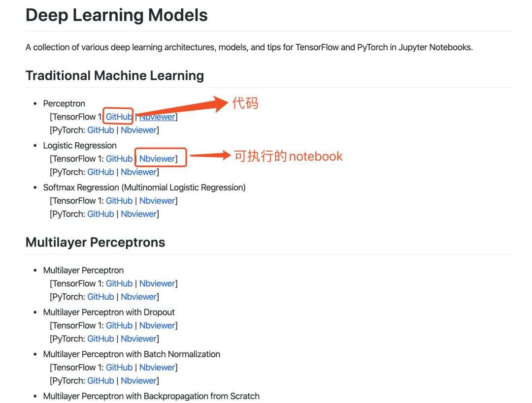Click the Deep Learning Models heading
The image size is (532, 403).
tap(116, 15)
